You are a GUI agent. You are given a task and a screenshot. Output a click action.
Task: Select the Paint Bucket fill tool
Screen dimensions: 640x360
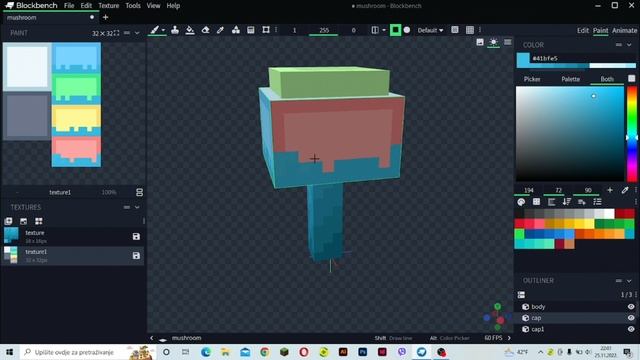(190, 30)
